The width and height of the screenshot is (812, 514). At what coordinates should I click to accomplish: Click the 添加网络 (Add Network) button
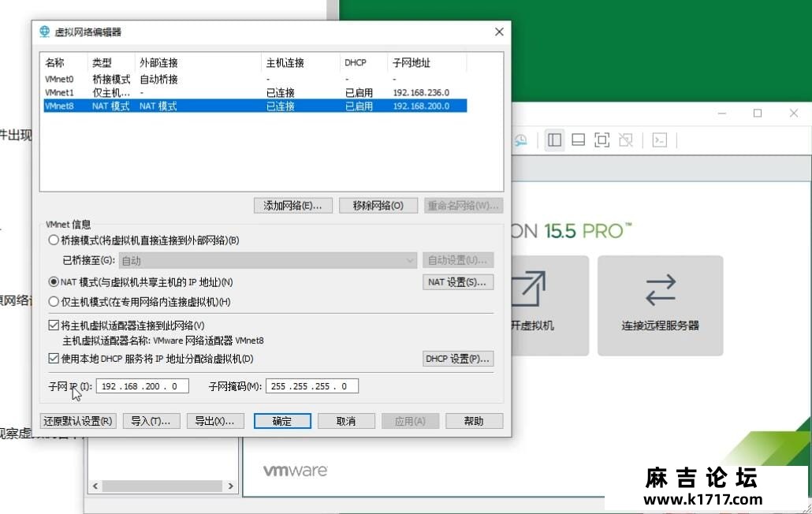pos(292,206)
